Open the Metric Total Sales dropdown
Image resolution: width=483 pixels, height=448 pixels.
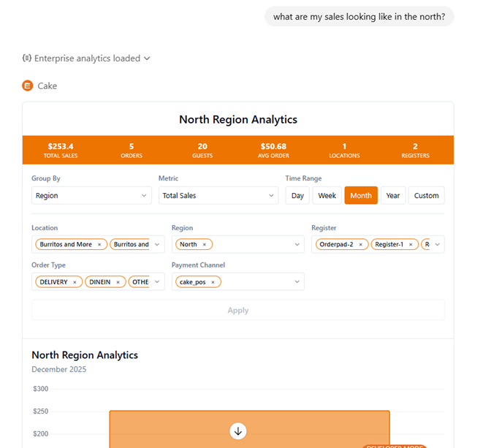pos(218,196)
